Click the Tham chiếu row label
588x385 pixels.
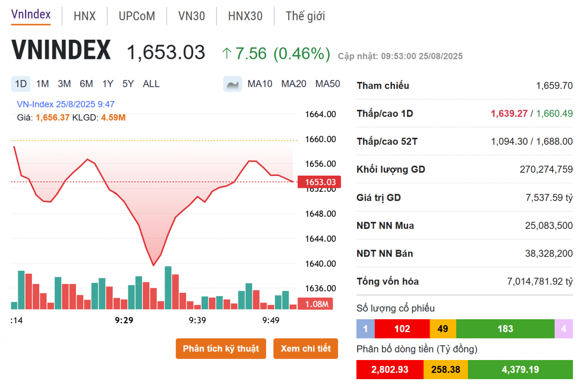[x=383, y=86]
